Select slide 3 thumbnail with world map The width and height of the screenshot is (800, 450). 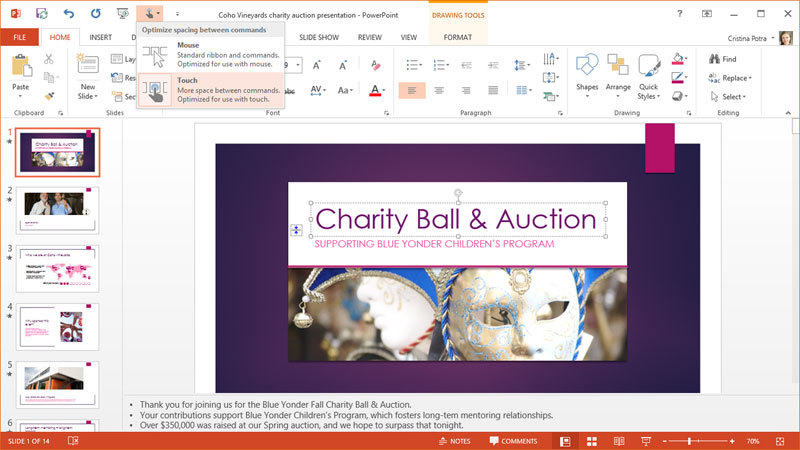[57, 268]
